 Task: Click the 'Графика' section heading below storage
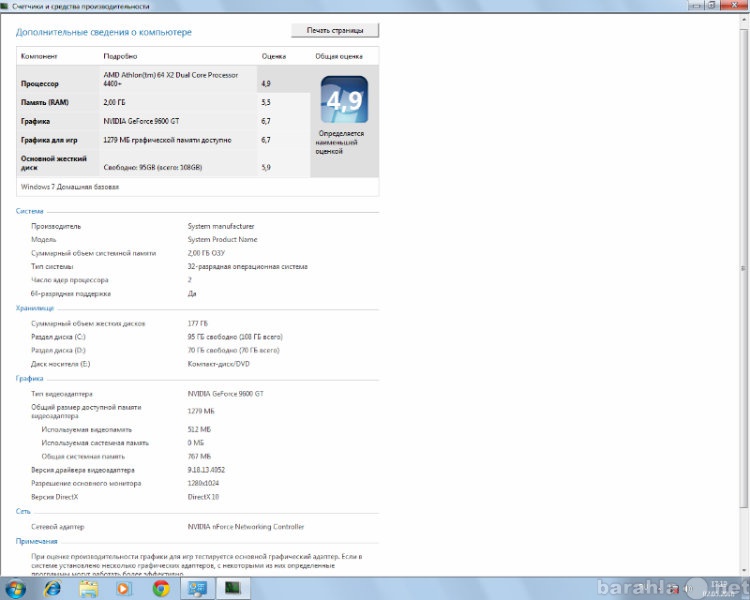point(30,378)
